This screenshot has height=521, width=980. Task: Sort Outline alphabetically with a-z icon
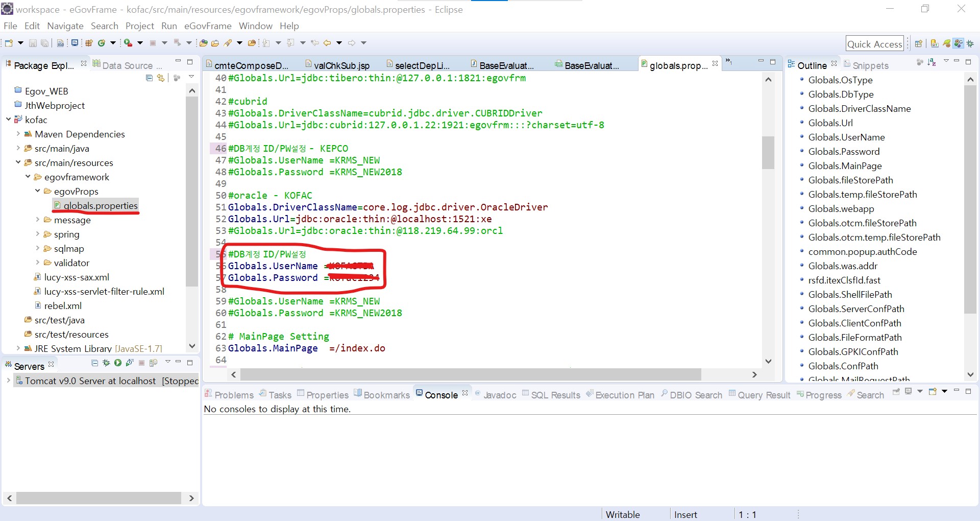pyautogui.click(x=932, y=62)
